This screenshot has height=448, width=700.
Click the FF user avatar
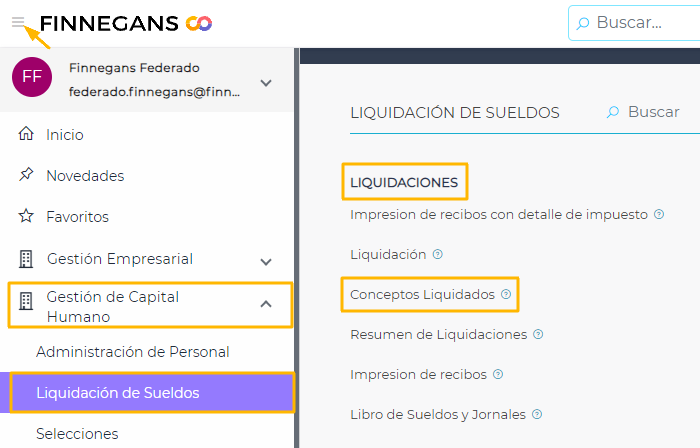(31, 77)
